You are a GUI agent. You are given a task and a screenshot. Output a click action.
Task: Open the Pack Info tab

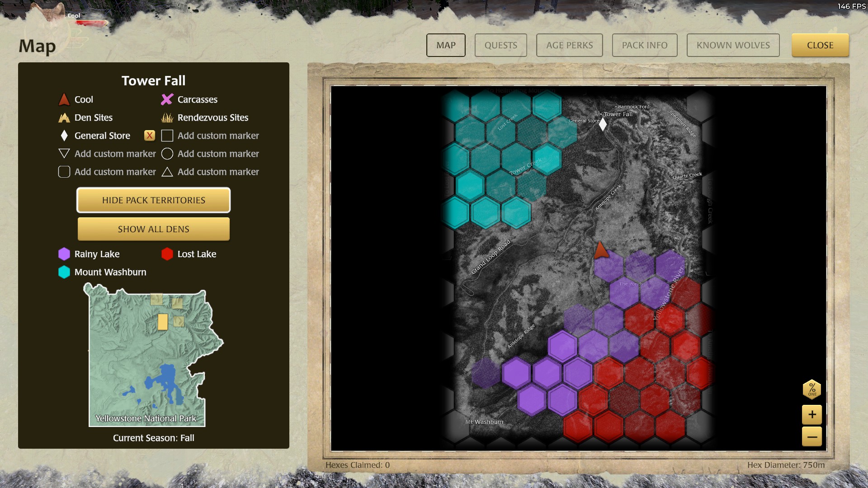point(644,45)
